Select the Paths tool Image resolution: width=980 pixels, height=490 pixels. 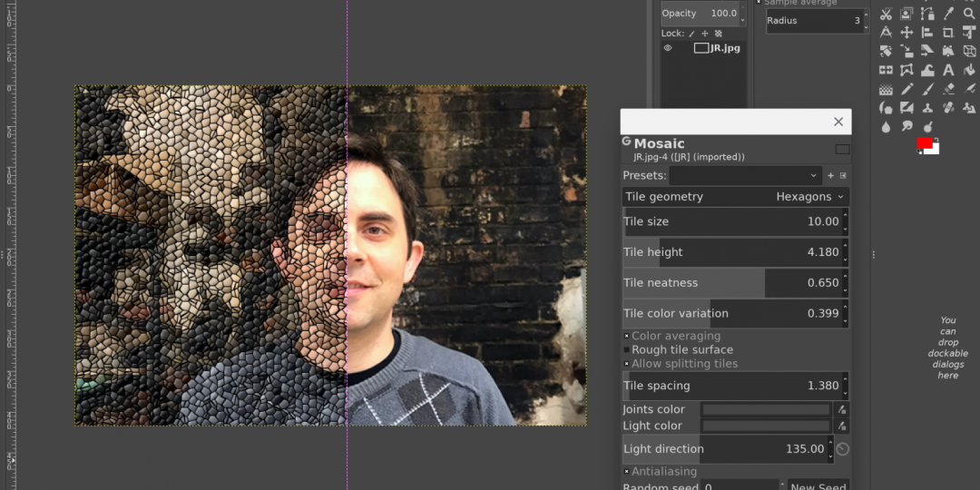pyautogui.click(x=927, y=13)
